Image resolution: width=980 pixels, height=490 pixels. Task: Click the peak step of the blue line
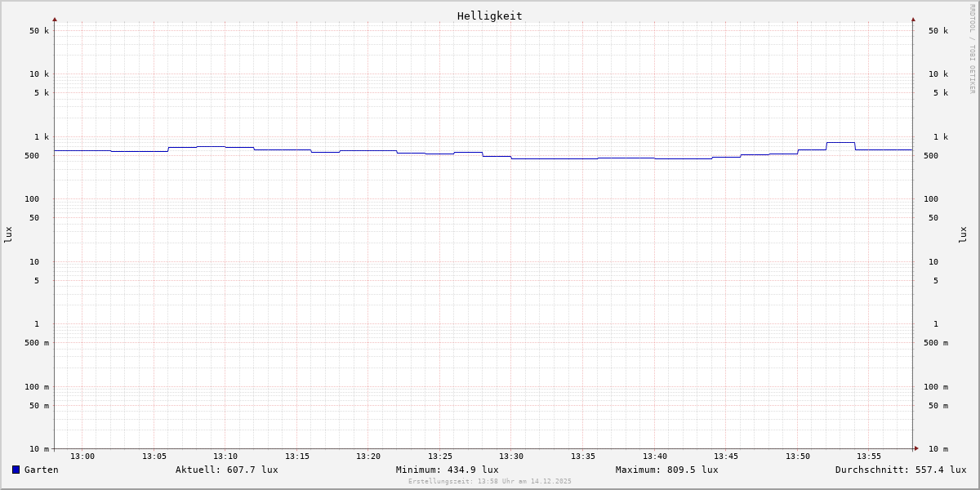[840, 143]
